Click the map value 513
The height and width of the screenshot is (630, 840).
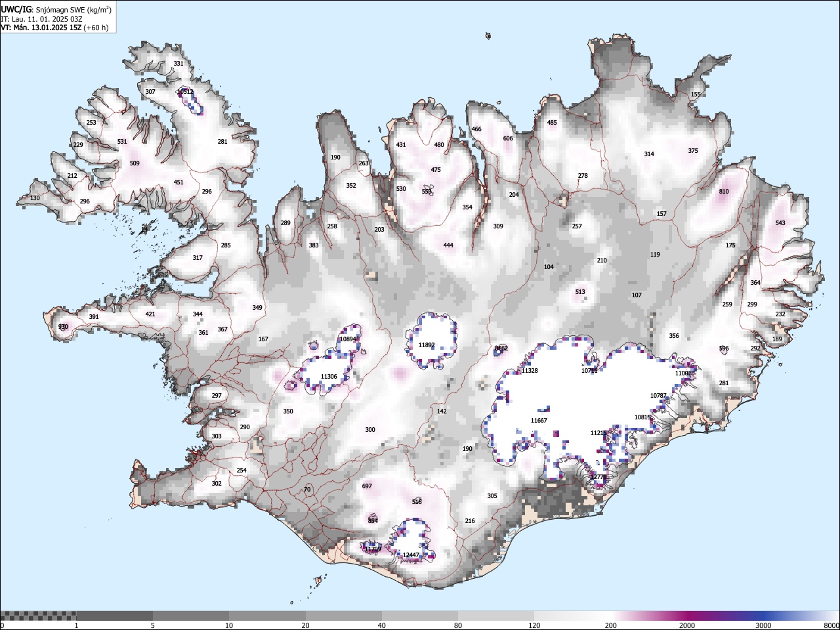[x=580, y=292]
